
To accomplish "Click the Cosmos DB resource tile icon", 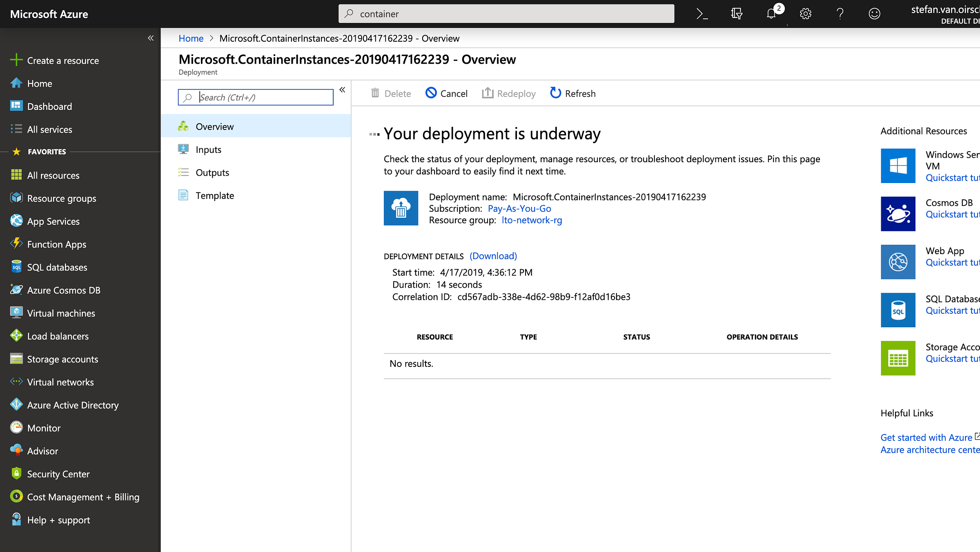I will (898, 214).
